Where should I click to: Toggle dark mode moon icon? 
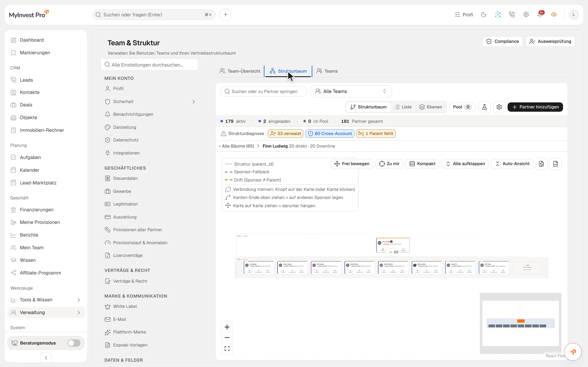484,15
